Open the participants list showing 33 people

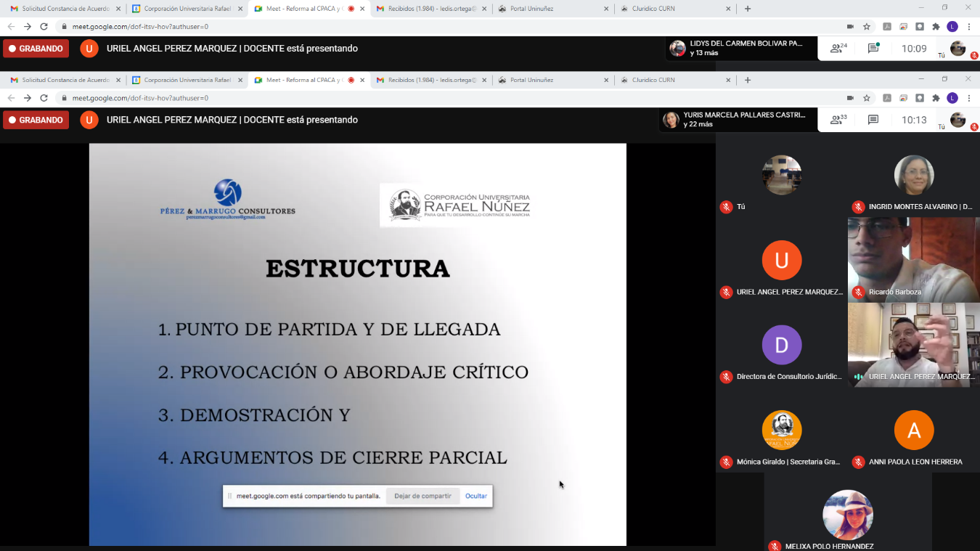point(838,120)
